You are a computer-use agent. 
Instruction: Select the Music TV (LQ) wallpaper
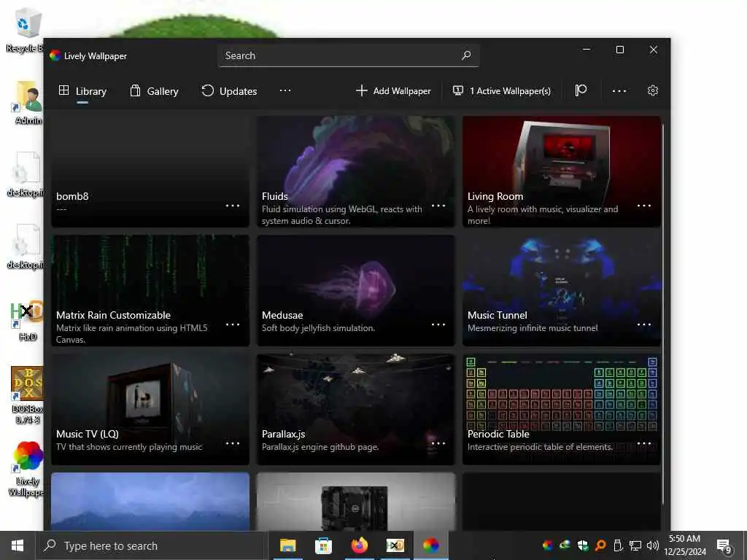tap(150, 409)
